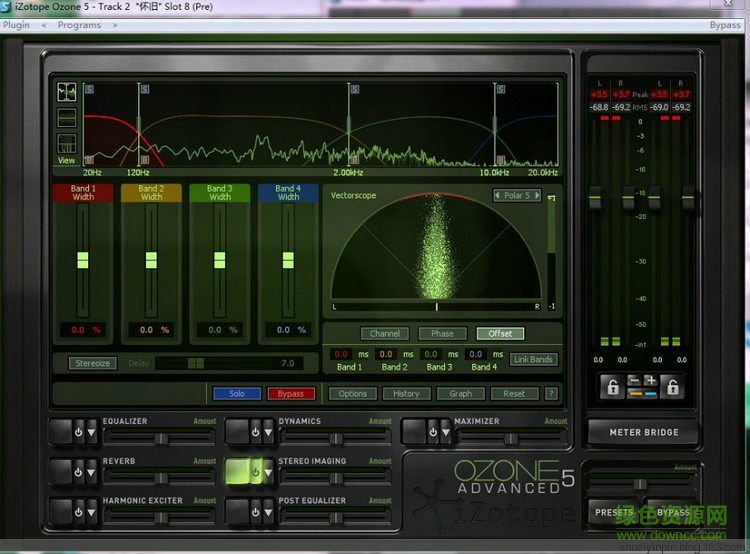This screenshot has width=750, height=554.
Task: Toggle the Stereoize button
Action: click(92, 363)
